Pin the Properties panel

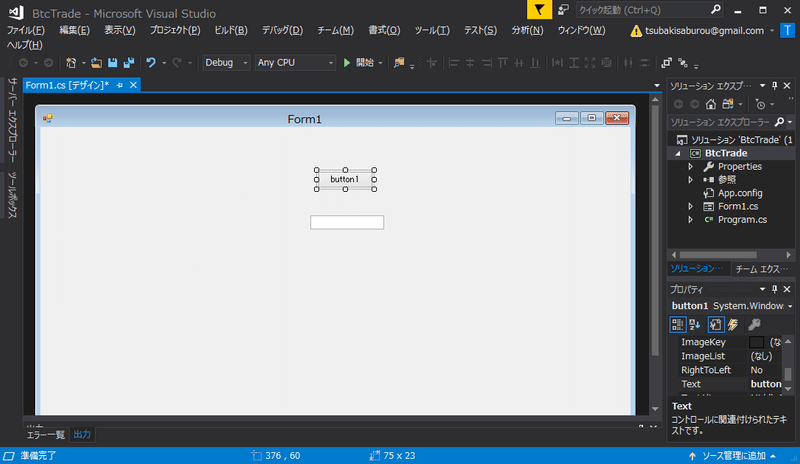774,289
